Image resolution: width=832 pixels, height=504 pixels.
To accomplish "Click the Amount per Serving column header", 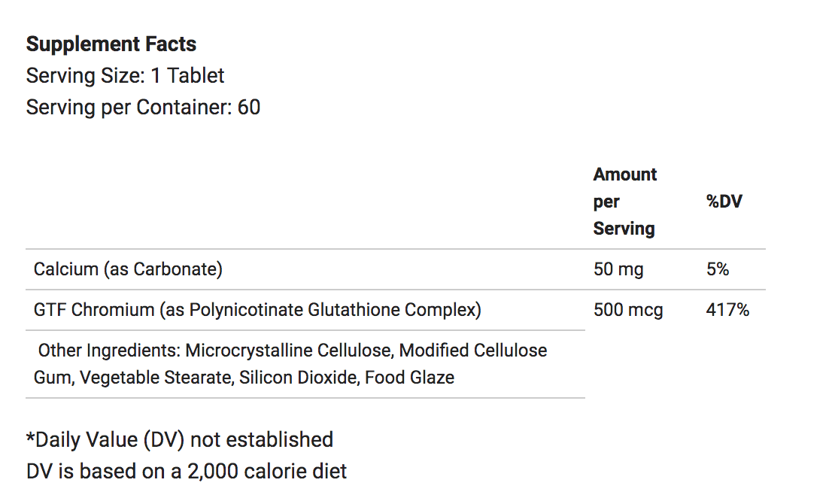I will [625, 202].
